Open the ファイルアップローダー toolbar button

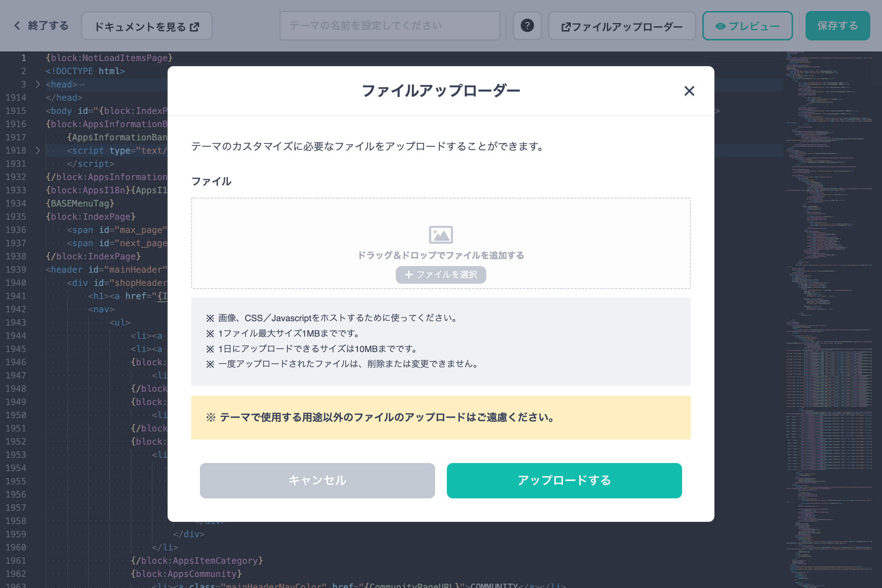coord(622,26)
